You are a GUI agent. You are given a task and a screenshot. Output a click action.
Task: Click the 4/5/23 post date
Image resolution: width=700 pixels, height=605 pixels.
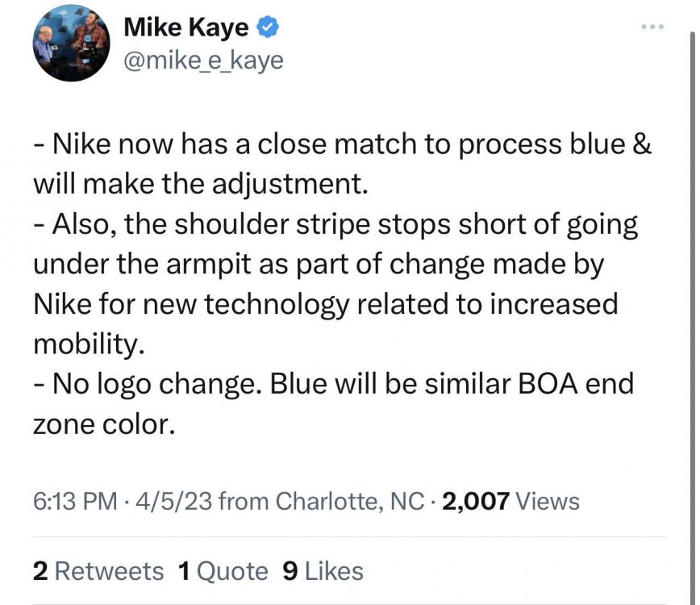point(173,502)
